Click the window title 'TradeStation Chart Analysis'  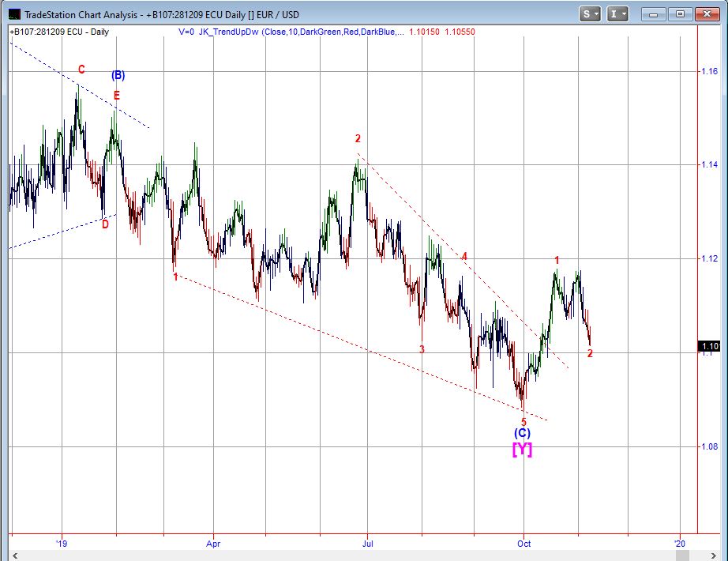pos(81,15)
